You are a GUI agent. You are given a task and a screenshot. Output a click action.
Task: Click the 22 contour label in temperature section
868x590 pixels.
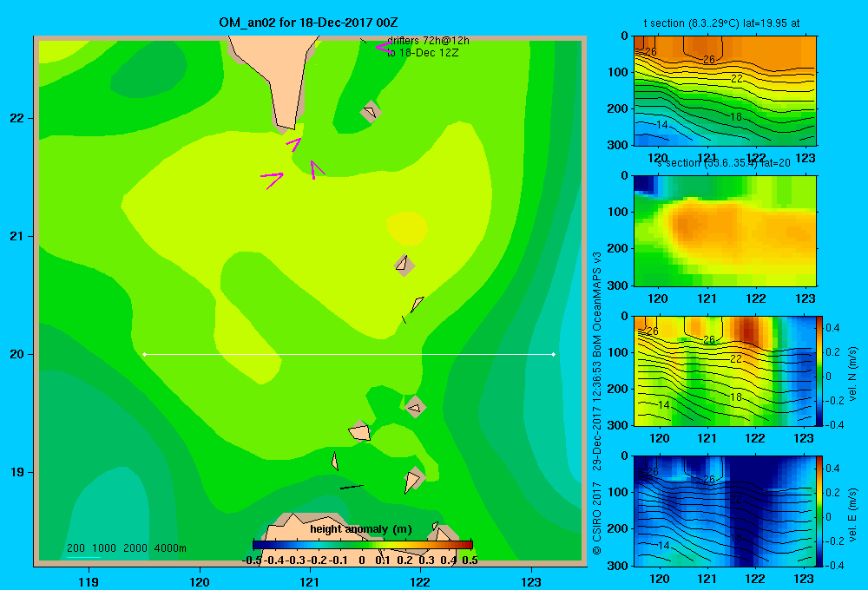click(x=736, y=79)
